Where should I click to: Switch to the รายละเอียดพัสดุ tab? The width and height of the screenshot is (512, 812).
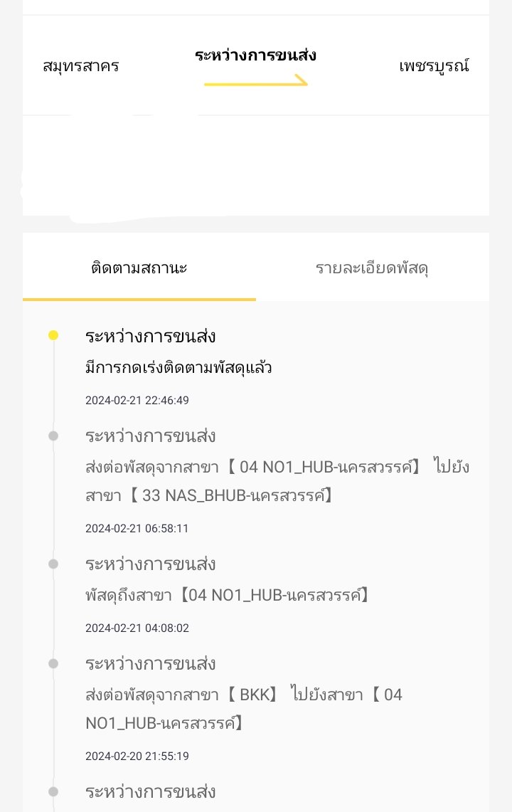click(x=372, y=268)
